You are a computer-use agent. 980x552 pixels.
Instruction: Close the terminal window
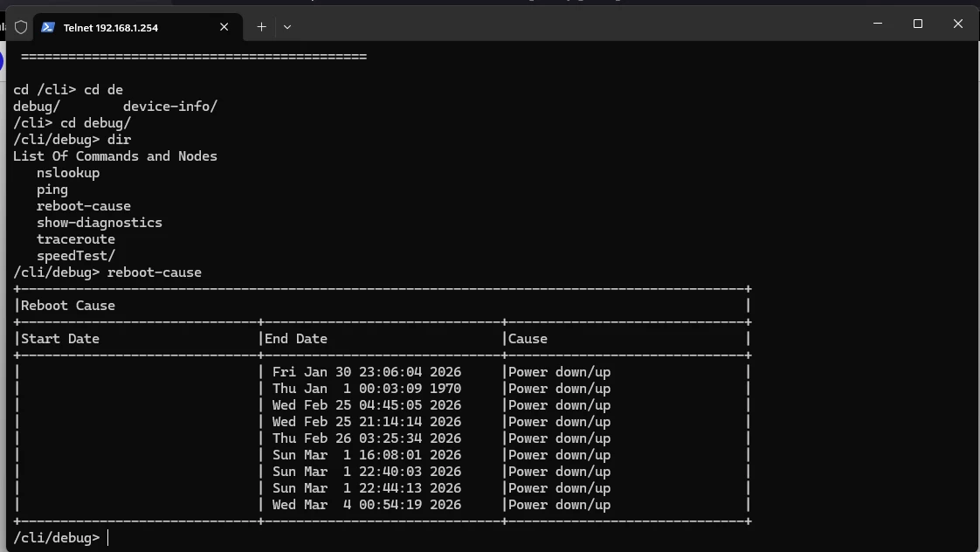point(957,23)
